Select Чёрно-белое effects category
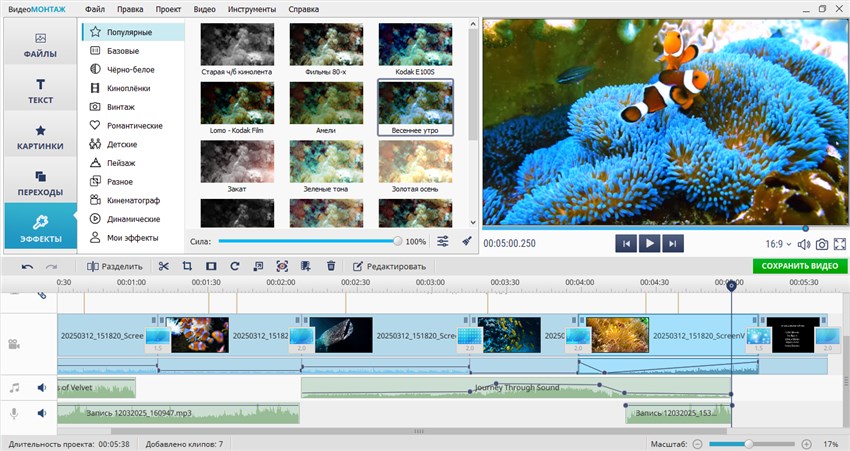Screen dimensions: 850x451 point(130,69)
